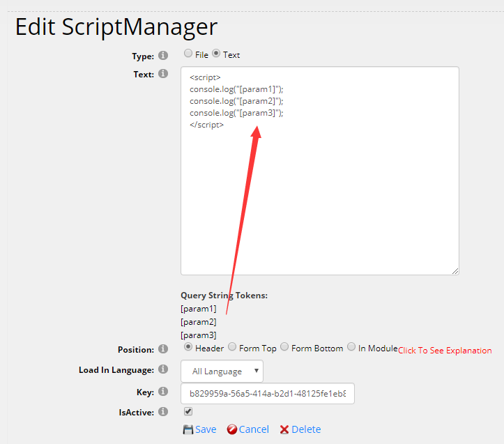Click the closing </script> tag line
Viewport: 504px width, 444px height.
pos(206,125)
